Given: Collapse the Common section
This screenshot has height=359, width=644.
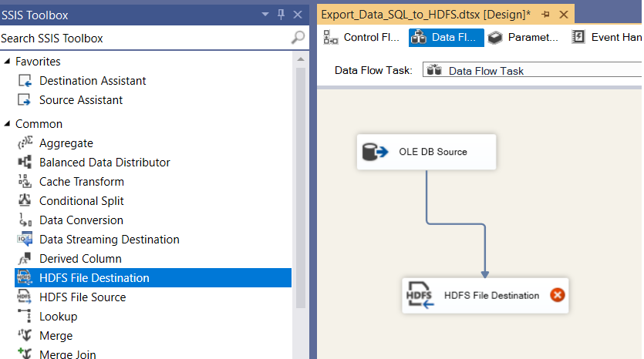Looking at the screenshot, I should tap(7, 124).
